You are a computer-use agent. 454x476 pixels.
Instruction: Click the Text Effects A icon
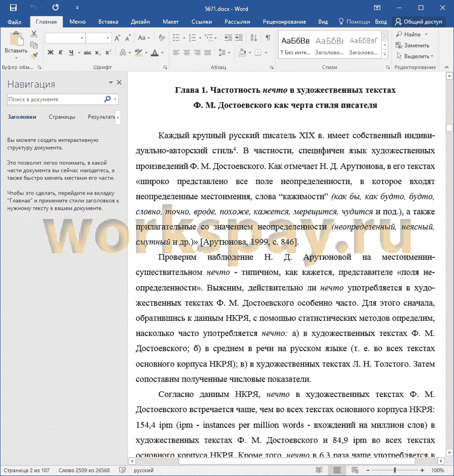(123, 52)
